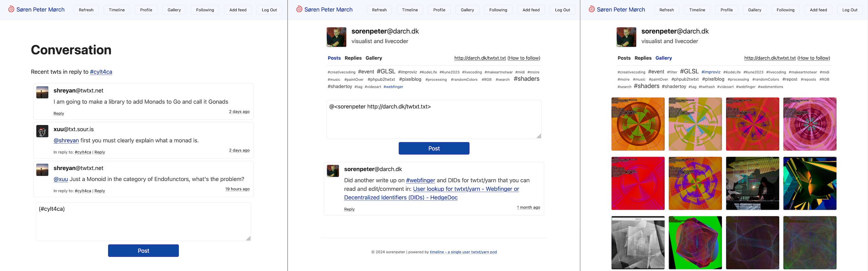
Task: Click the How to follow link in middle panel
Action: [524, 58]
